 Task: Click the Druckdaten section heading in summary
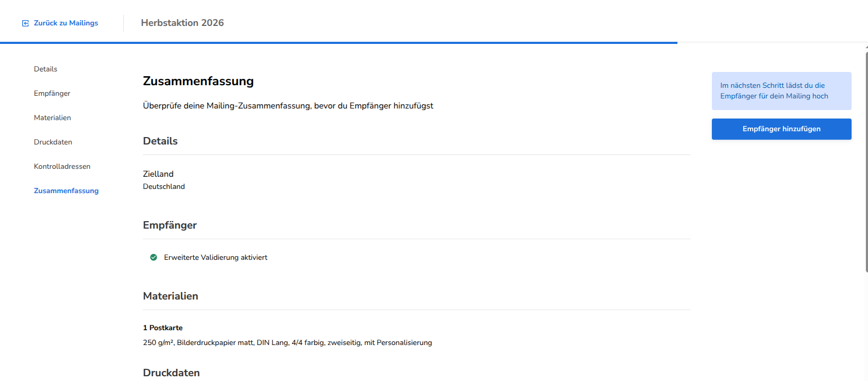pos(171,373)
